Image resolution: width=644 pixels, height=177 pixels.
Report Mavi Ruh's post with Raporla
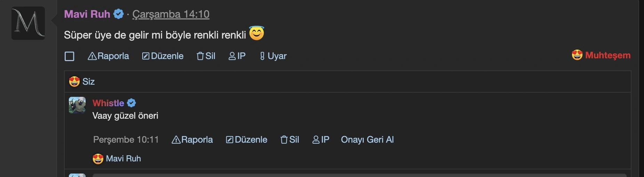(x=108, y=56)
